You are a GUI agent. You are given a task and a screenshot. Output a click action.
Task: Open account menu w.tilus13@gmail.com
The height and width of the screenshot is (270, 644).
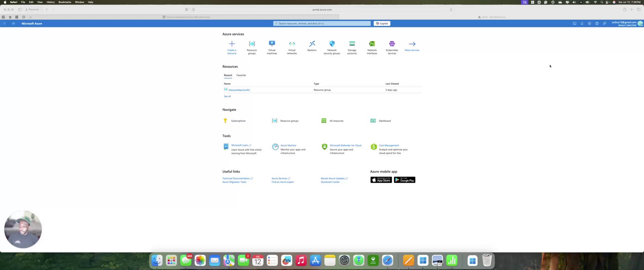[x=627, y=23]
